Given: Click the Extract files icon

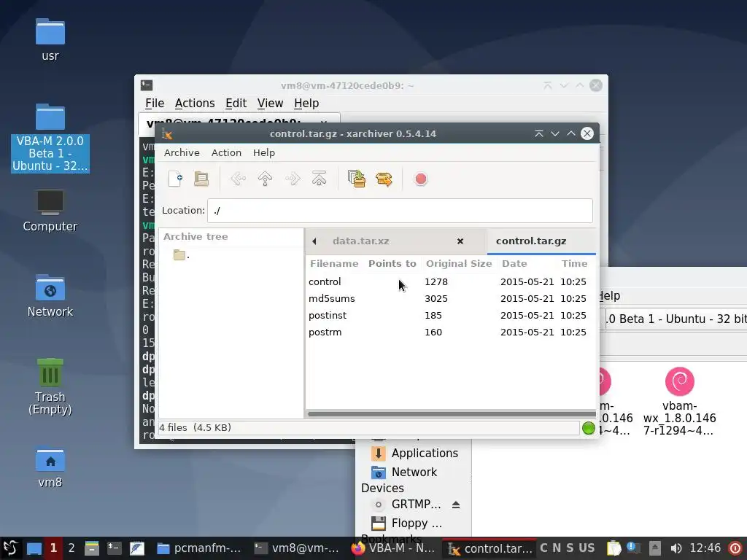Looking at the screenshot, I should click(x=384, y=179).
